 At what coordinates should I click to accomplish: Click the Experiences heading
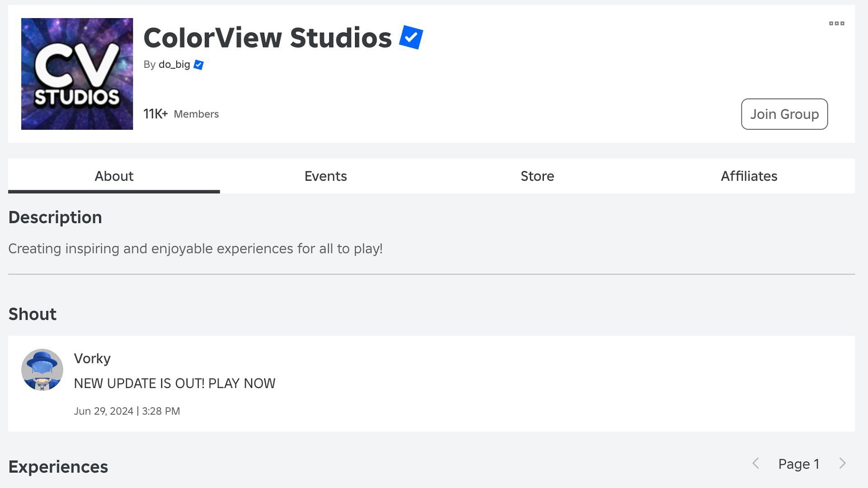(x=58, y=467)
